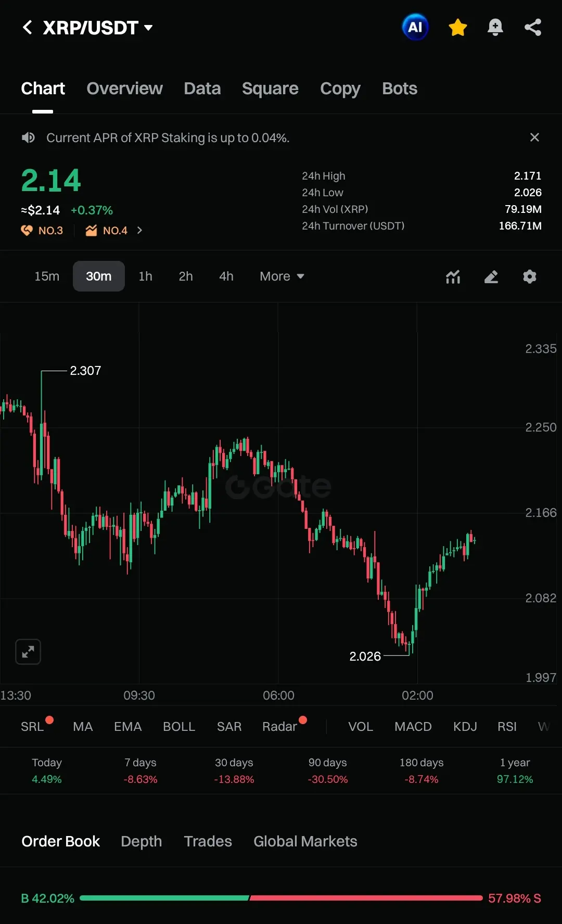Viewport: 562px width, 924px height.
Task: Select the 7 days -8.63% performance
Action: [140, 771]
